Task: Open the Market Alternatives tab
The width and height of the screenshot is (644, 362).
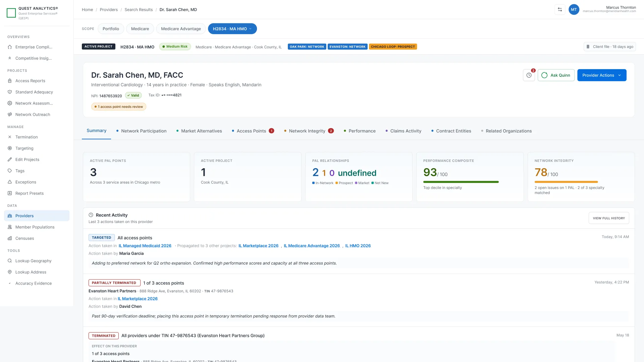Action: (199, 131)
